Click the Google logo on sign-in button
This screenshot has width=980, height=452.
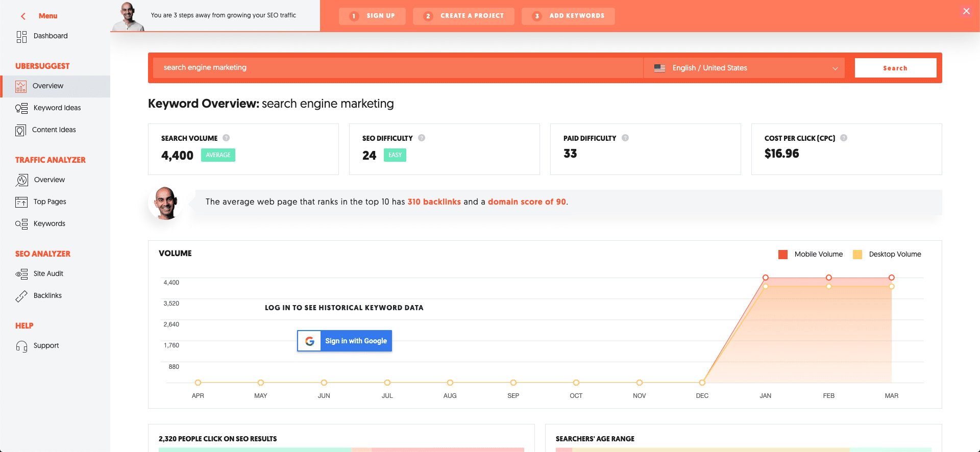point(309,341)
